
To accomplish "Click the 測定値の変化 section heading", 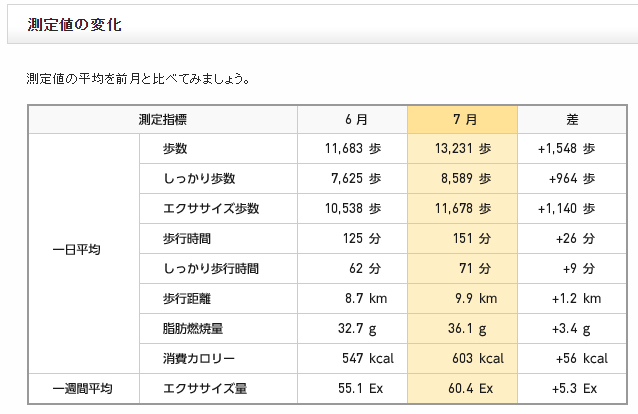I will pos(75,24).
